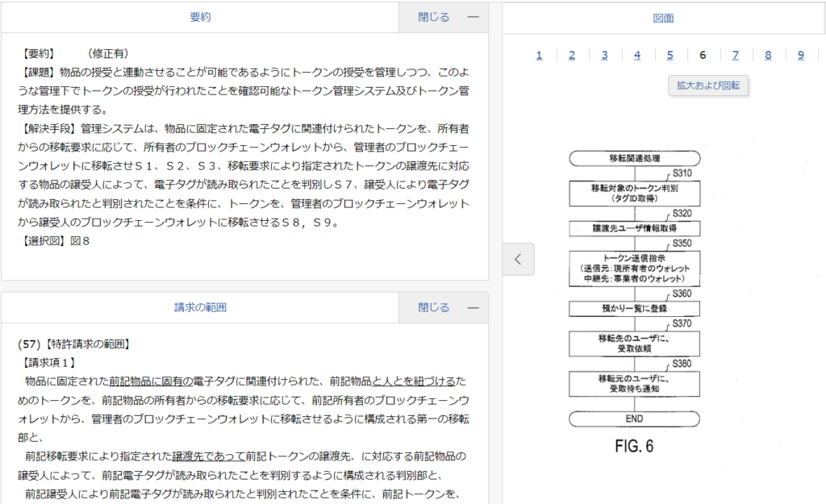This screenshot has height=504, width=826.
Task: Select the 要約 panel header
Action: point(200,18)
